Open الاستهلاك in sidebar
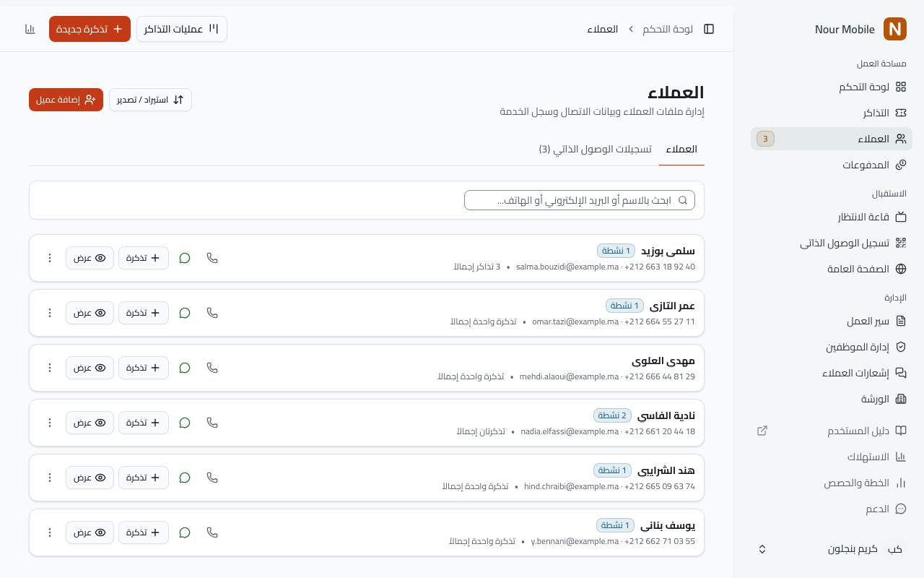 pos(832,457)
